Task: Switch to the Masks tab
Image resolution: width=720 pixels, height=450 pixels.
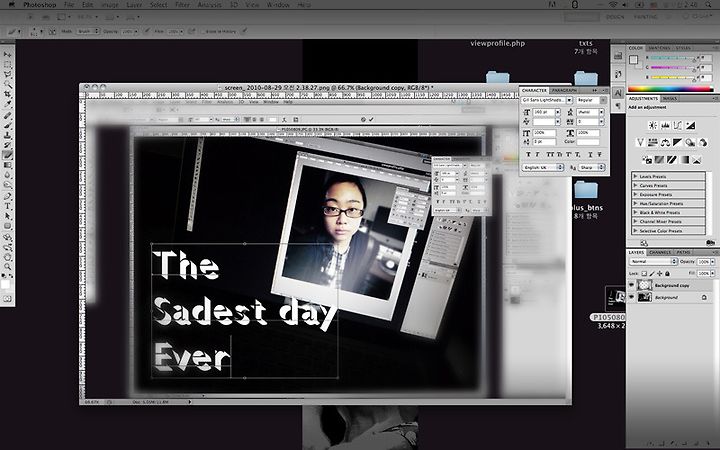Action: [669, 99]
